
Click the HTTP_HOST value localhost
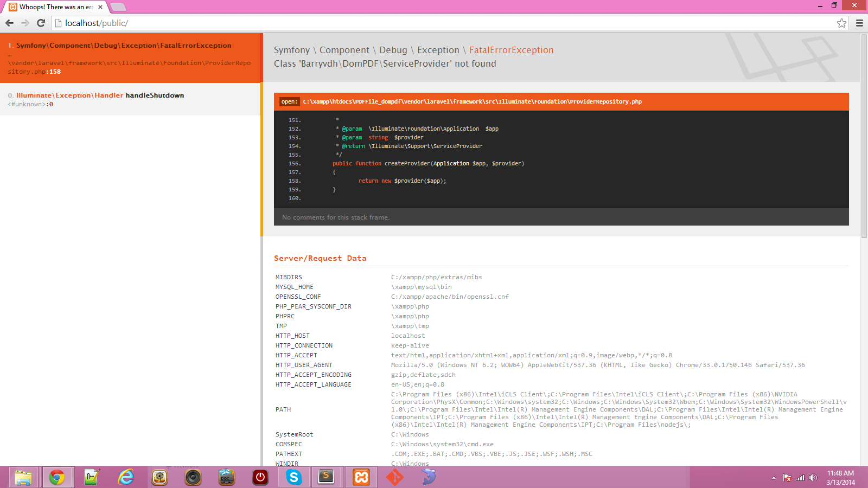point(408,336)
